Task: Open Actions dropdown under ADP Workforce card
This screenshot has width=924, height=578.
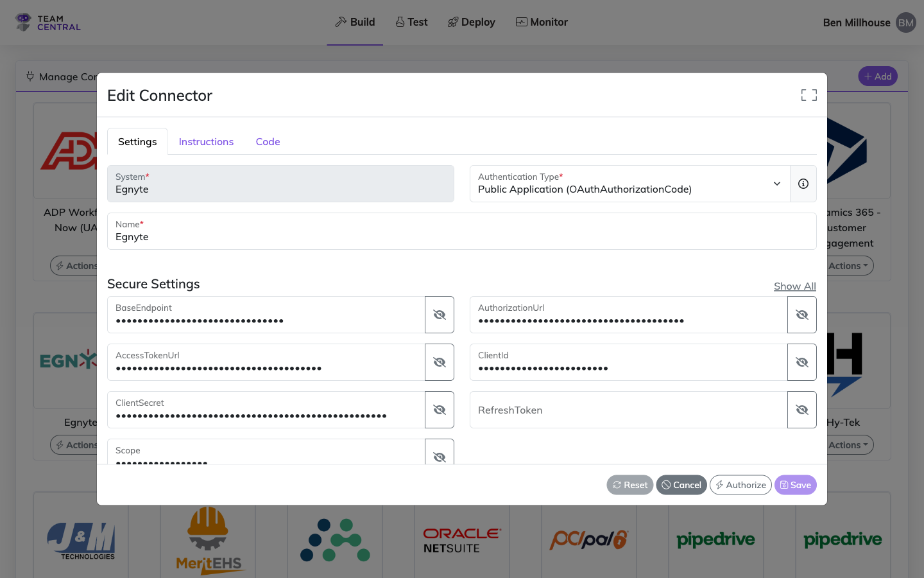Action: (x=74, y=266)
